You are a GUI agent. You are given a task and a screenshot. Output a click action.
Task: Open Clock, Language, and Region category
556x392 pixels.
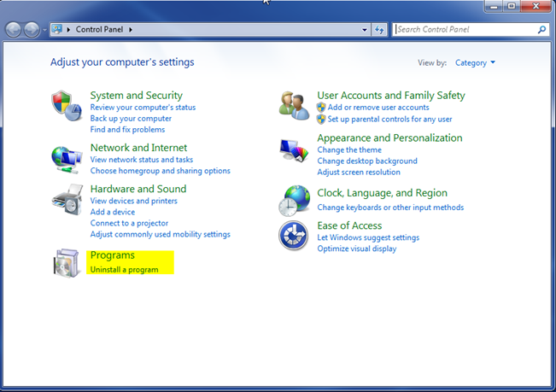[383, 193]
